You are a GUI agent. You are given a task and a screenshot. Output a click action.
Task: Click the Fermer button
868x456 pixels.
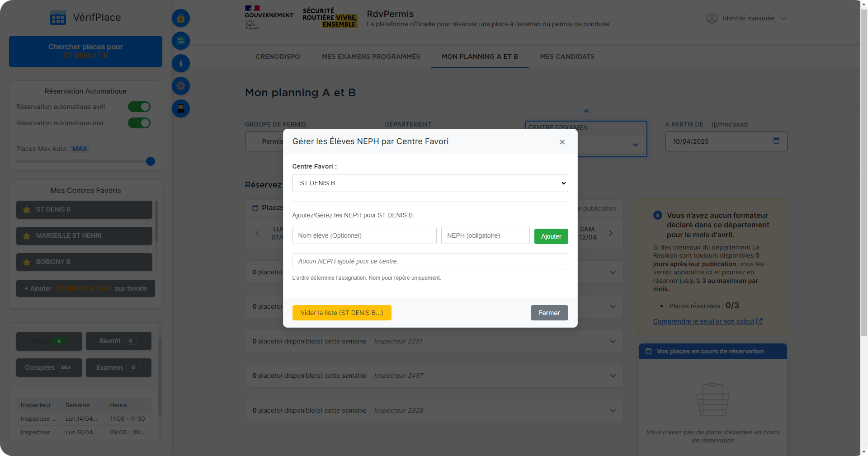coord(549,313)
